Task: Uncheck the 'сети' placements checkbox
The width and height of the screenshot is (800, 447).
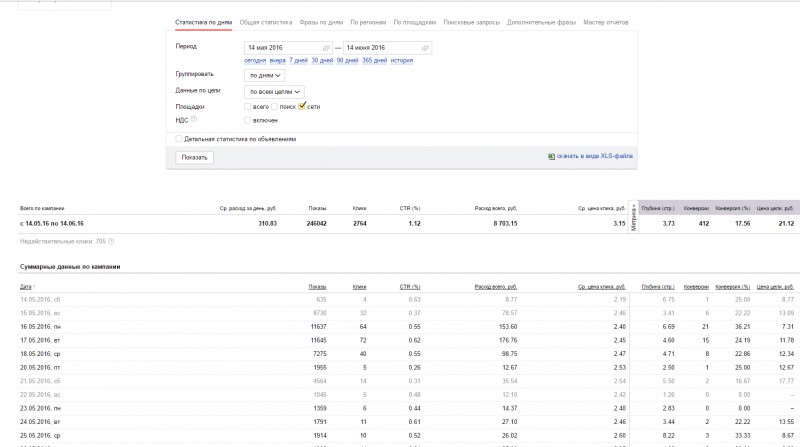Action: [302, 105]
